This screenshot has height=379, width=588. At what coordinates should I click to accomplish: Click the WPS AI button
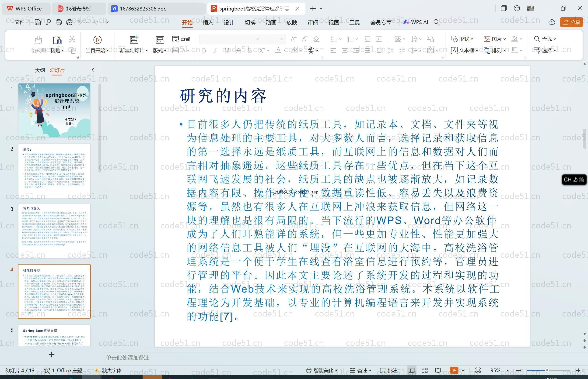click(x=416, y=22)
